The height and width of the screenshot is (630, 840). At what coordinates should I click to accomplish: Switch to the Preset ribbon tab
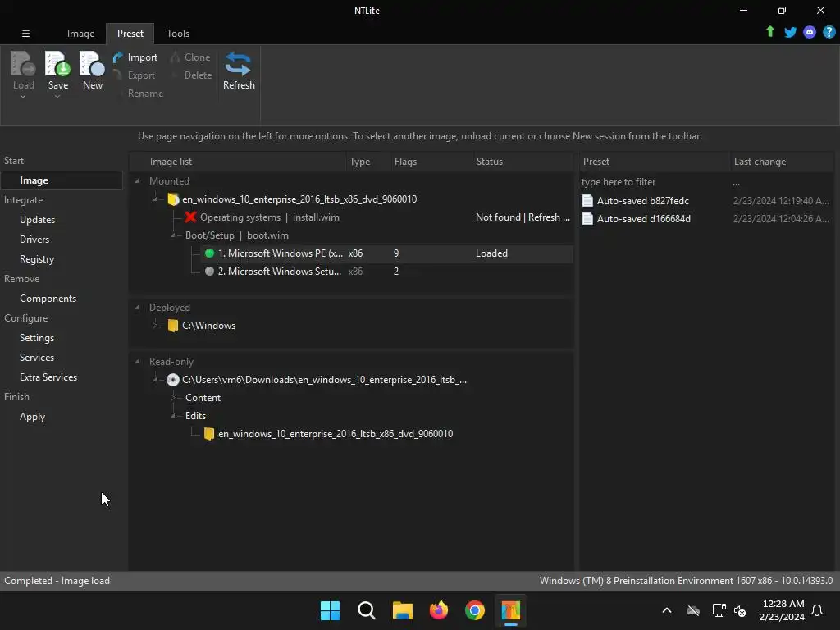(x=130, y=33)
